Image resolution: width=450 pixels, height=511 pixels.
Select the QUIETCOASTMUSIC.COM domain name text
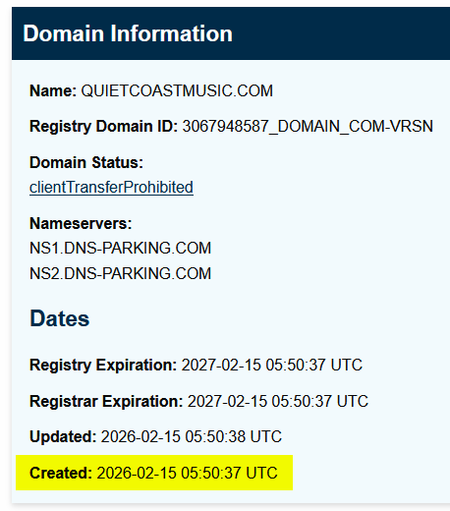pyautogui.click(x=177, y=91)
